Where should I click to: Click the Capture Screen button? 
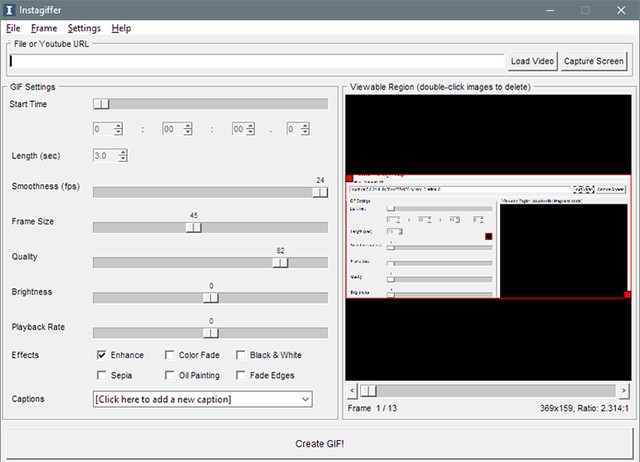click(594, 61)
